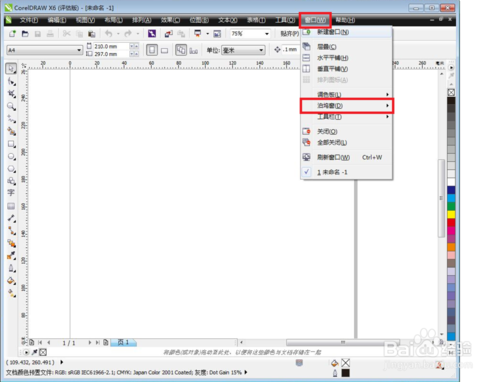Viewport: 500px width, 382px height.
Task: Click Refresh Window Ctrl+W entry
Action: click(347, 157)
